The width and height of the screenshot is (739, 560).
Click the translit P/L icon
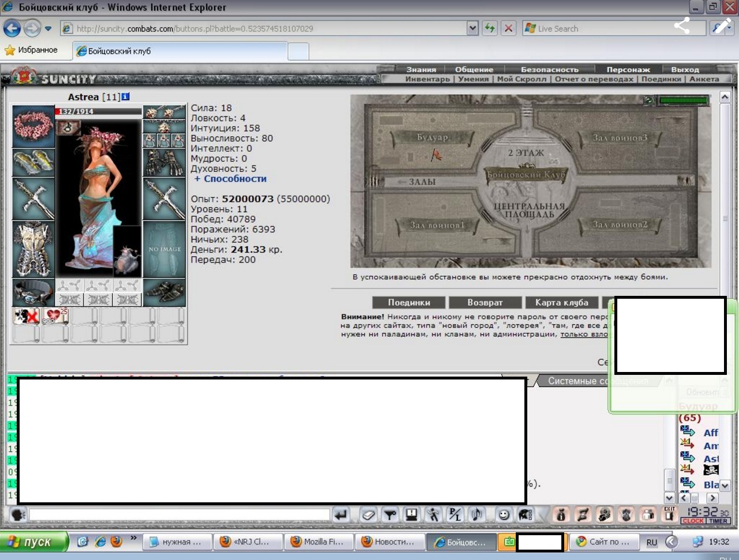[455, 514]
